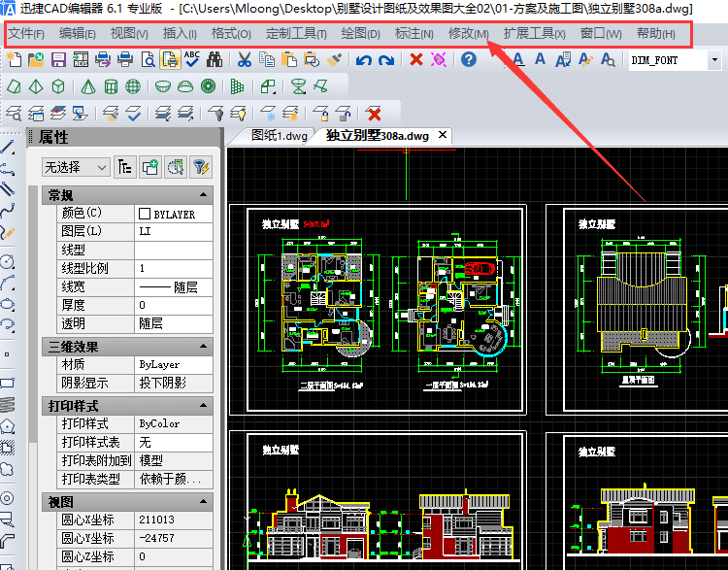728x570 pixels.
Task: Open the 扩展工具(X) menu
Action: pyautogui.click(x=535, y=33)
